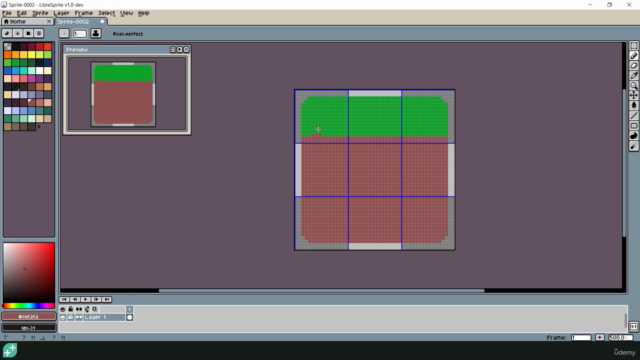
Task: Select the white palette swatch
Action: (40, 70)
